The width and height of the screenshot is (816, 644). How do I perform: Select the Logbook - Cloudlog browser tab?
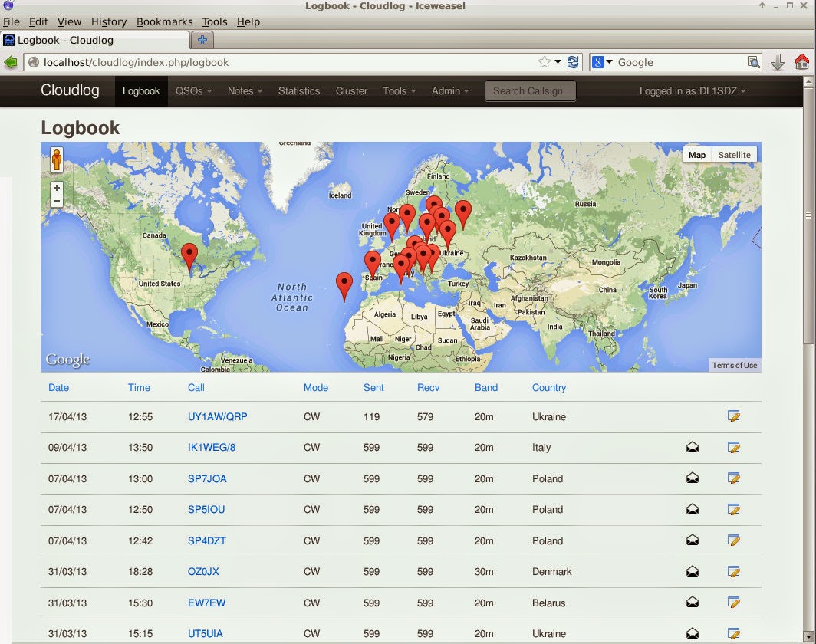[95, 40]
